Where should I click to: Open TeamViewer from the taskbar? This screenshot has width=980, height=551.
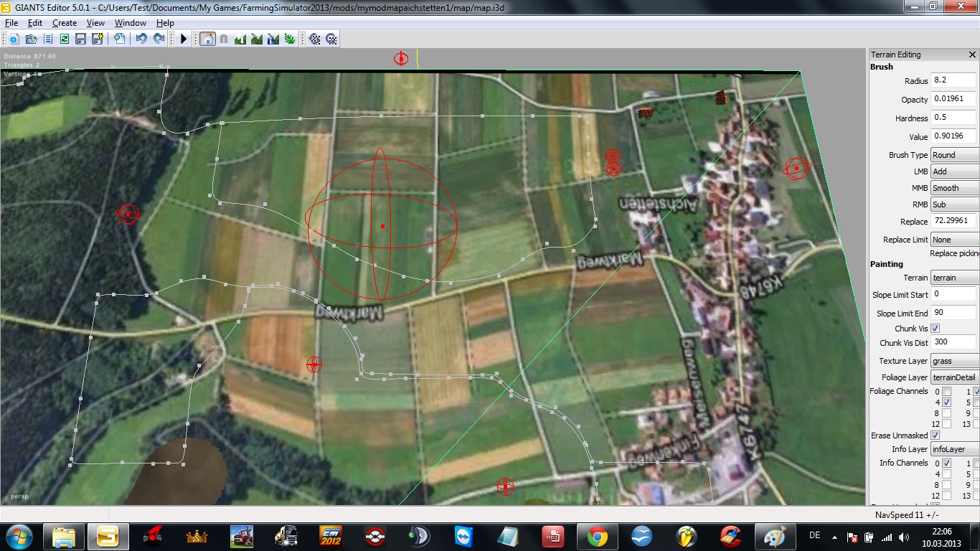tap(464, 537)
